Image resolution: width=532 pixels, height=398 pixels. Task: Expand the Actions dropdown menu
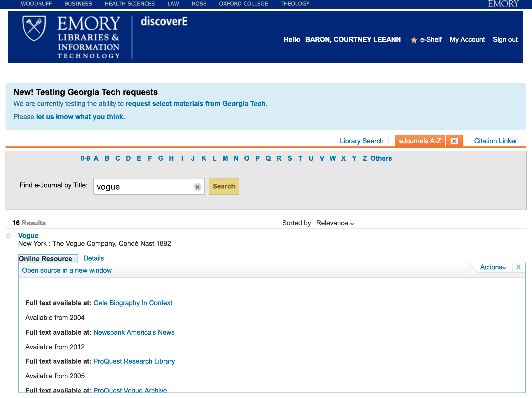[x=493, y=267]
